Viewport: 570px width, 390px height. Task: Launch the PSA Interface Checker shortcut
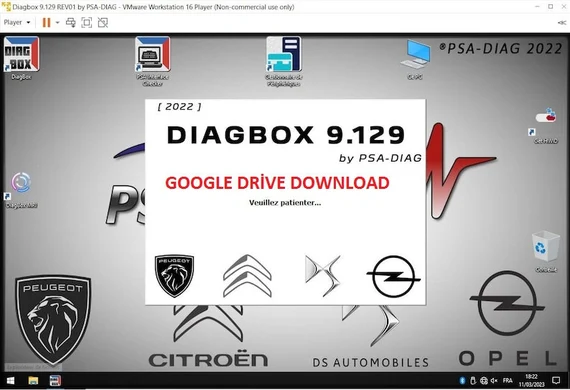pos(152,61)
